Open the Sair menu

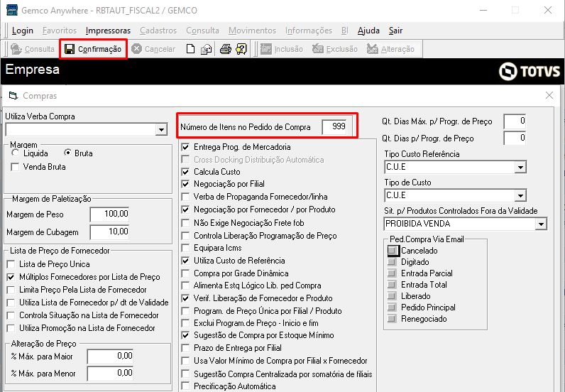point(395,31)
